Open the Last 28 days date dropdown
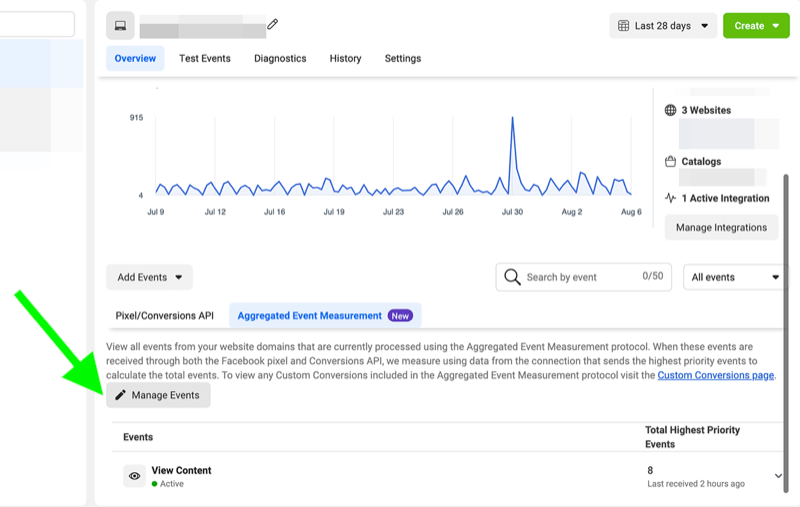 point(663,26)
